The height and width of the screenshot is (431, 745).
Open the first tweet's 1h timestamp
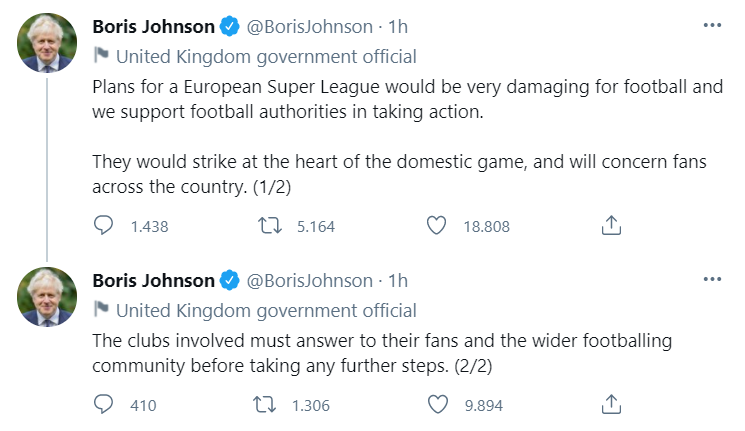(397, 27)
